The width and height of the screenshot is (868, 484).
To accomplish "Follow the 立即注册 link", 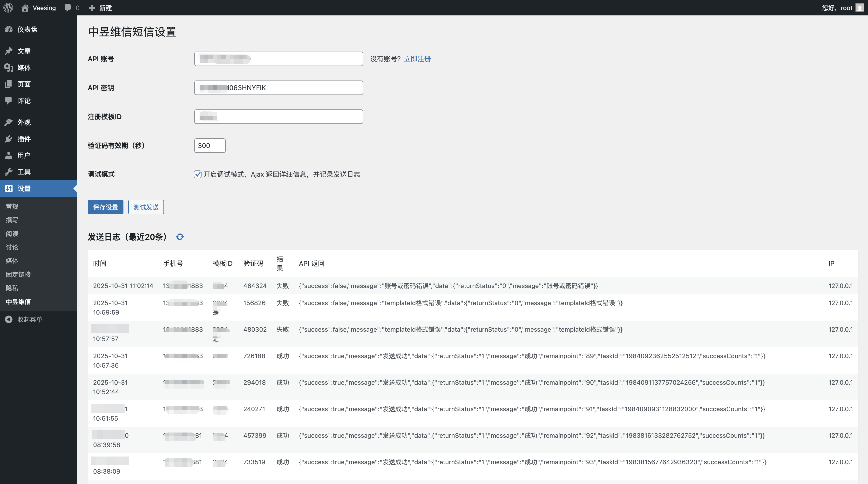I will pos(418,59).
